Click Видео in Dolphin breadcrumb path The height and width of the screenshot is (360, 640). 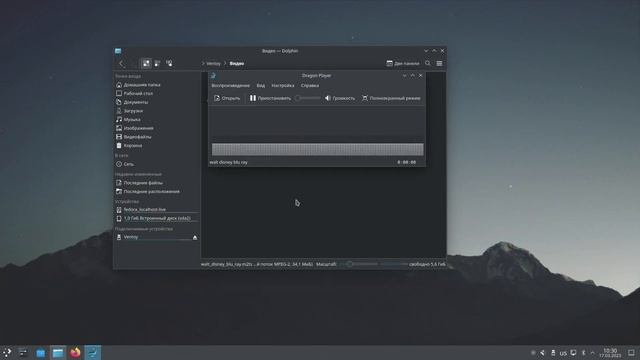[x=237, y=64]
